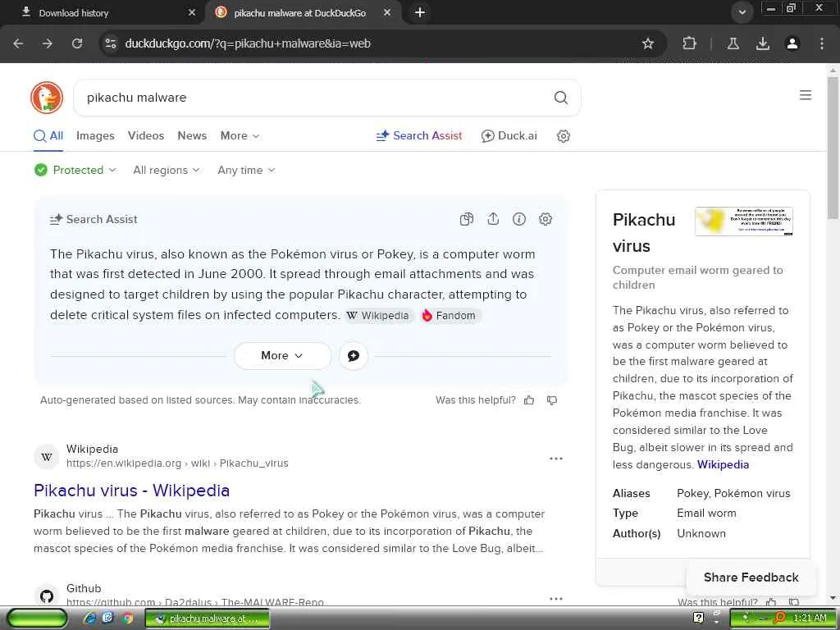Image resolution: width=840 pixels, height=630 pixels.
Task: Open Fandom source chip in Search Assist
Action: click(450, 316)
